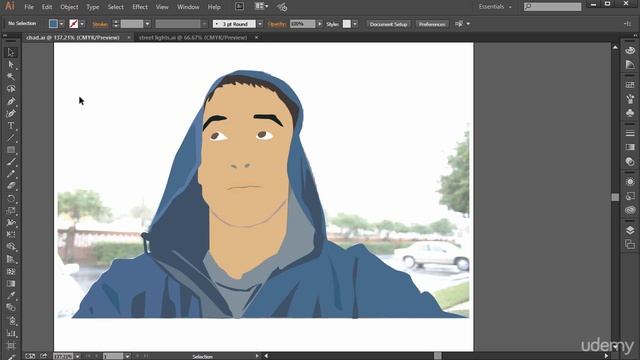
Task: Select the Eyedropper tool
Action: click(x=11, y=296)
